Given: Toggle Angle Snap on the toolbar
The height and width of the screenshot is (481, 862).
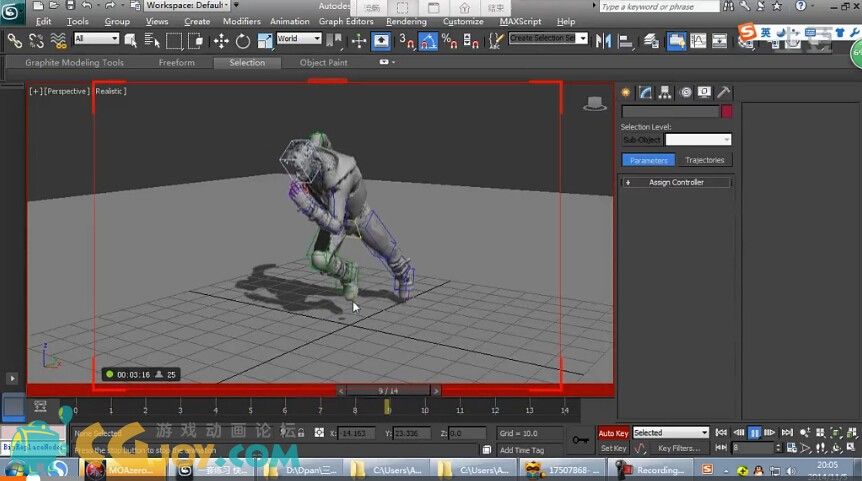Looking at the screenshot, I should point(428,41).
